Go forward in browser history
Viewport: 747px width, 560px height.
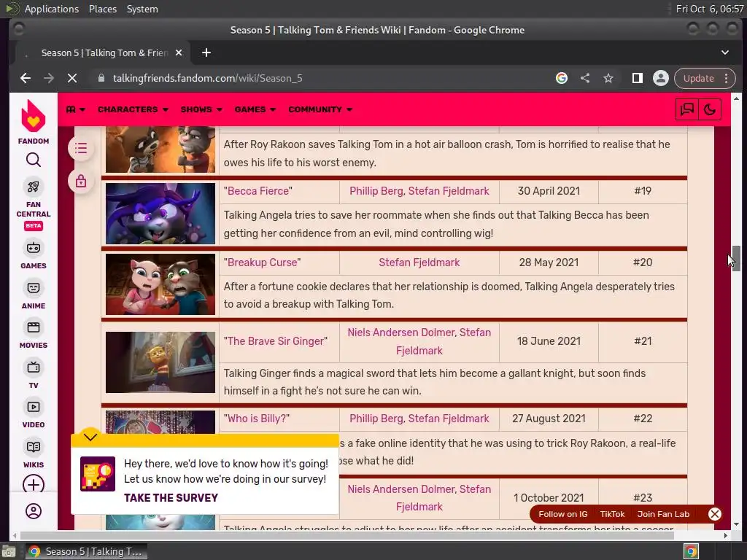[49, 78]
